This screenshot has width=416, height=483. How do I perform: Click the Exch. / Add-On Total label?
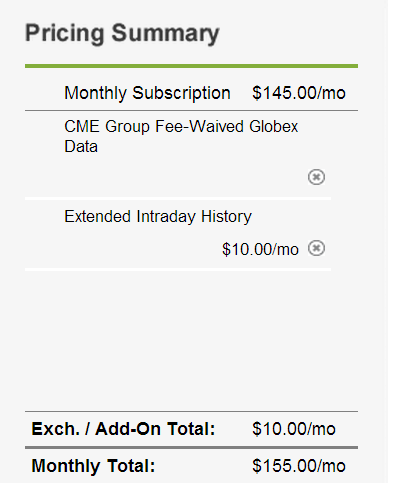click(123, 429)
